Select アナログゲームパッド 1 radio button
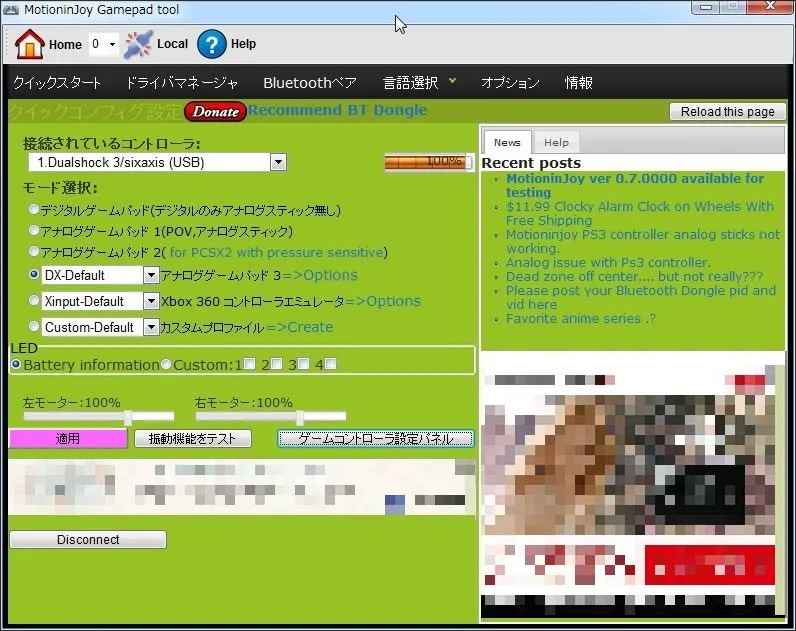 [34, 230]
